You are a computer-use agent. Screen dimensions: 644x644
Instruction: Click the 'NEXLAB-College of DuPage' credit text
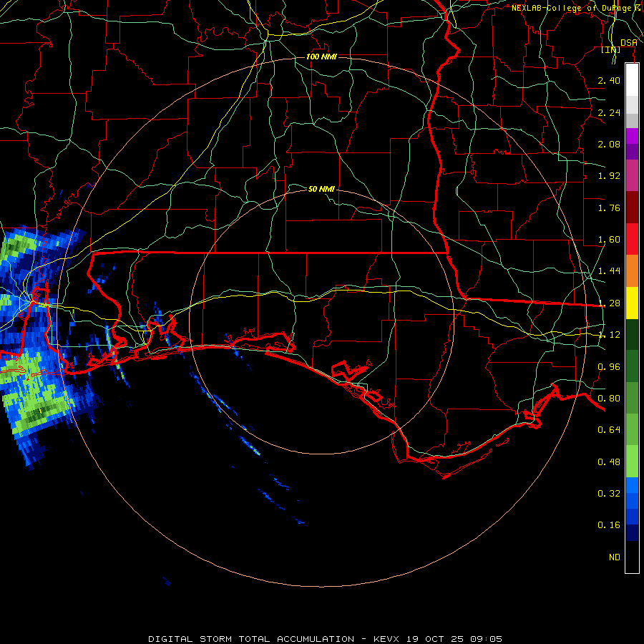571,8
